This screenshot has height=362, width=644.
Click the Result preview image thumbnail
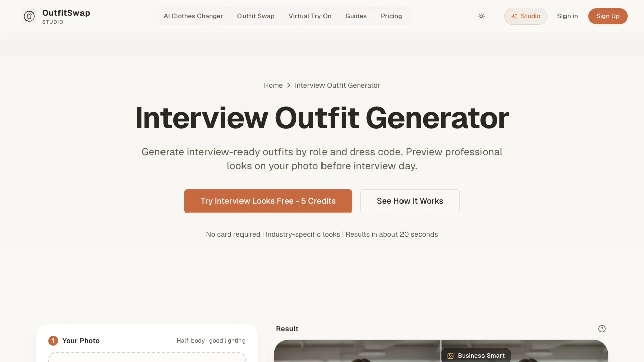pos(441,351)
